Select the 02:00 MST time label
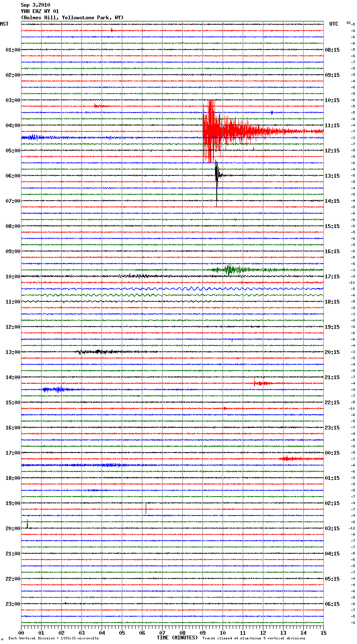This screenshot has height=644, width=357. click(13, 75)
